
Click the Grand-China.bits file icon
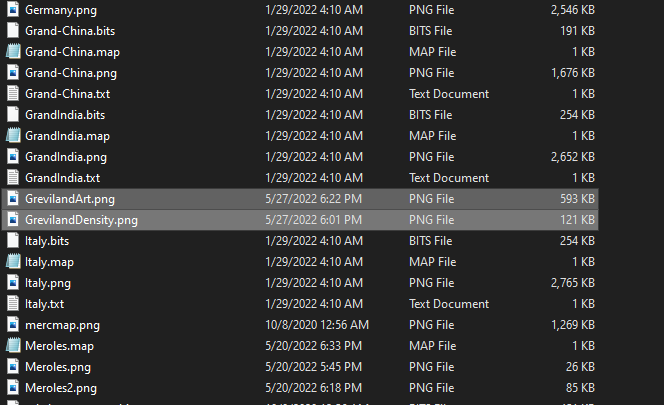pyautogui.click(x=13, y=30)
